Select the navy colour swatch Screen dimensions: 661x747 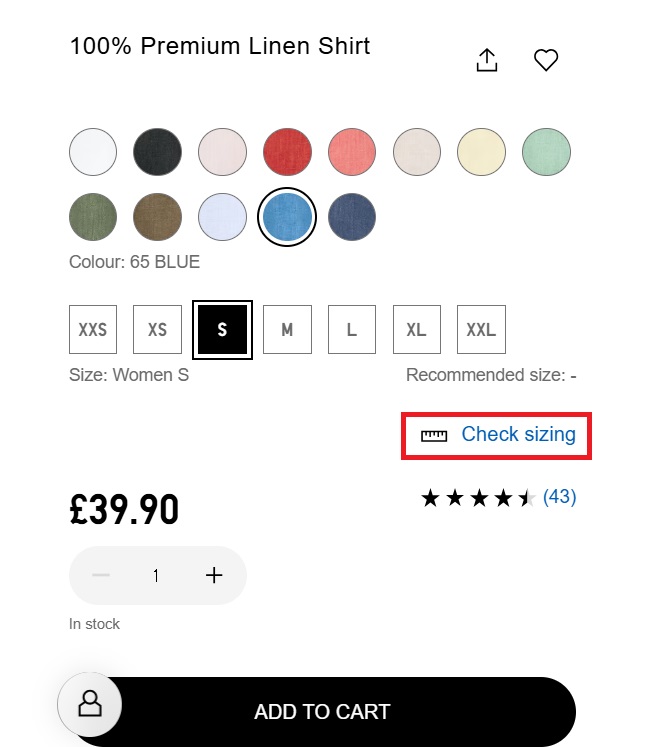pos(352,217)
